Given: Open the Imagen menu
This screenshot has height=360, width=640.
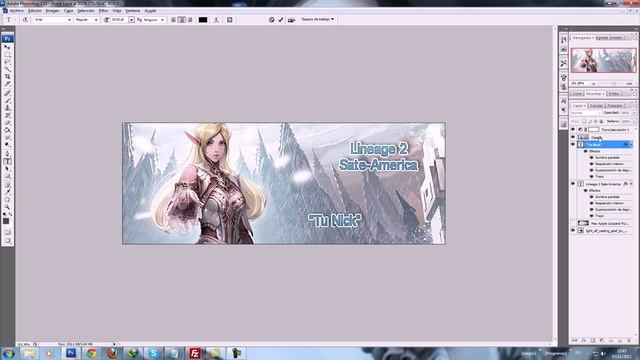Looking at the screenshot, I should click(53, 11).
